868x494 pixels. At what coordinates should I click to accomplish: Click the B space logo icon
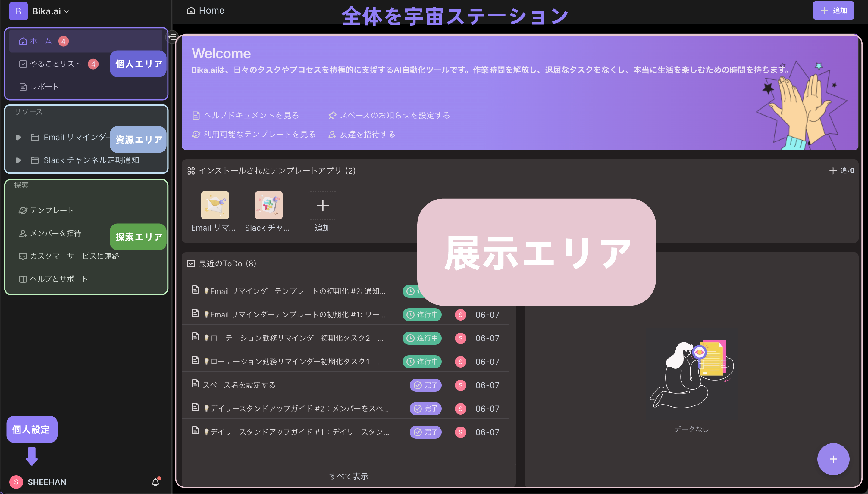click(18, 11)
